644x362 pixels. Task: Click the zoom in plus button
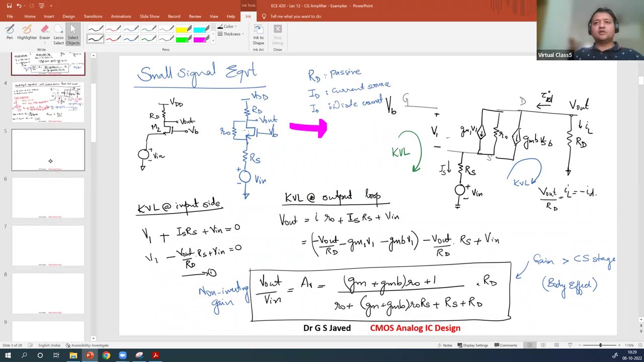pos(619,345)
